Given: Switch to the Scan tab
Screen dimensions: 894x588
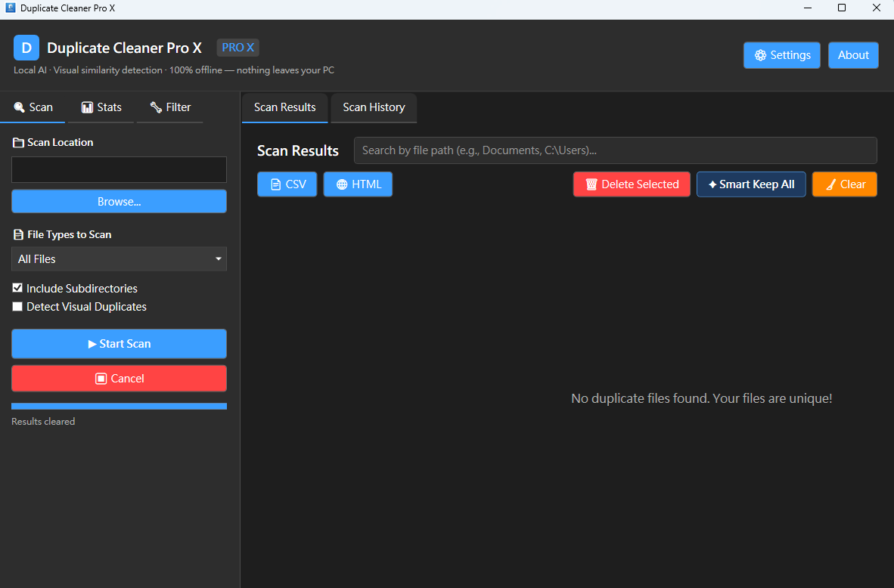Looking at the screenshot, I should point(33,107).
